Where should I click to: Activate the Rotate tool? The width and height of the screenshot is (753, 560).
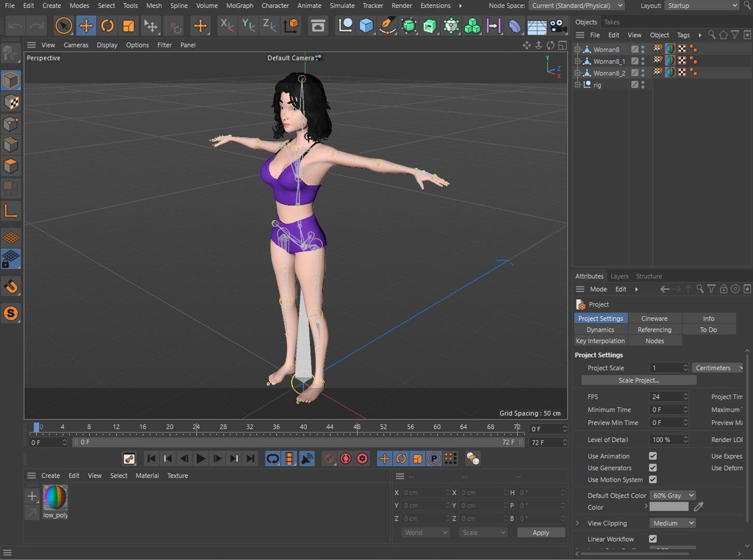pyautogui.click(x=107, y=25)
